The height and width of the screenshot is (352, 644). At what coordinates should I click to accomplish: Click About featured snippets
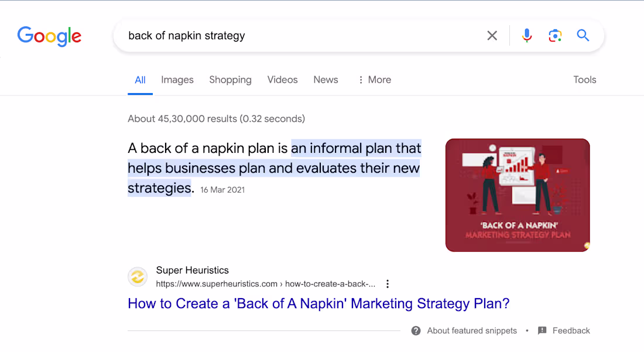(471, 330)
